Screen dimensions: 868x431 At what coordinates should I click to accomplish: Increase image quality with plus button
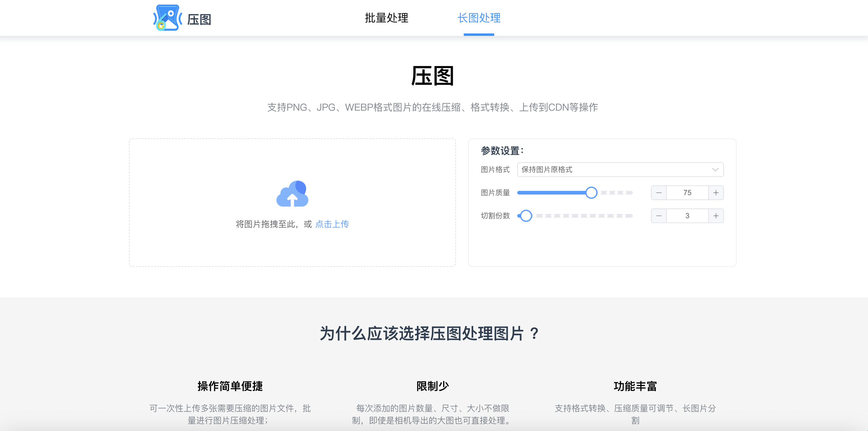point(716,193)
